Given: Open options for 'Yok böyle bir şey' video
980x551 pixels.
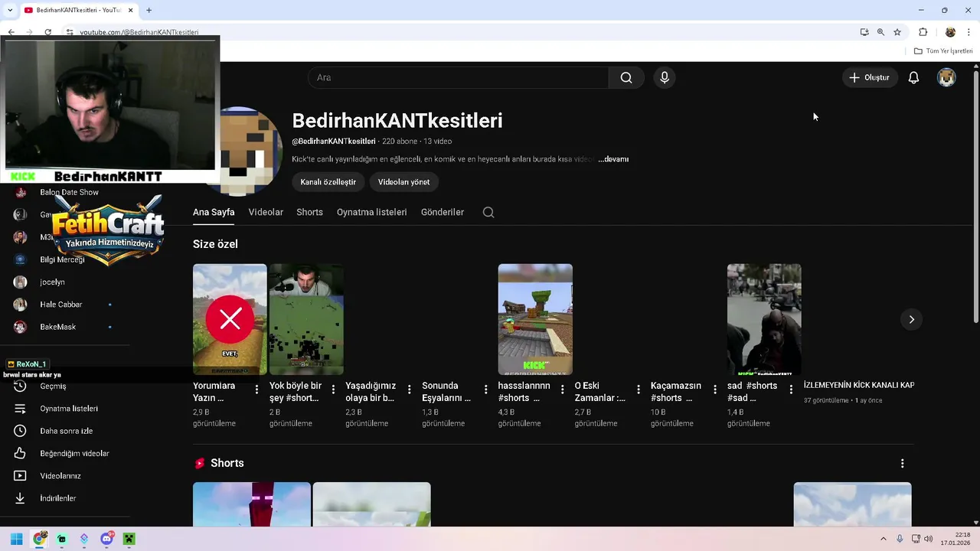Looking at the screenshot, I should point(333,390).
